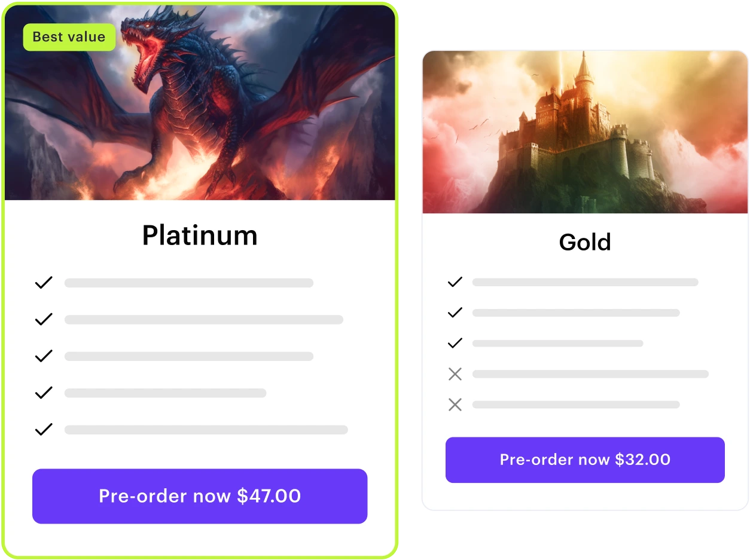Click the Best value badge
The width and height of the screenshot is (750, 560).
(69, 37)
